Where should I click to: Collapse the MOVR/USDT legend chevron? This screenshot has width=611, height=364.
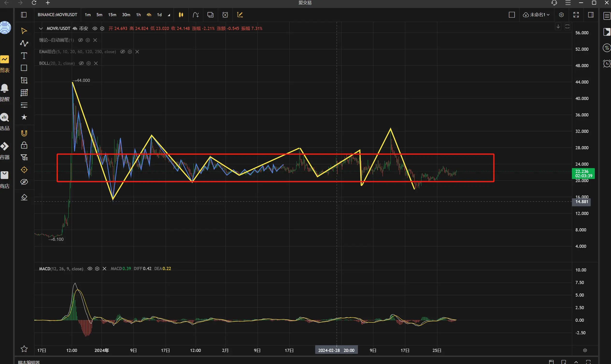pyautogui.click(x=41, y=29)
